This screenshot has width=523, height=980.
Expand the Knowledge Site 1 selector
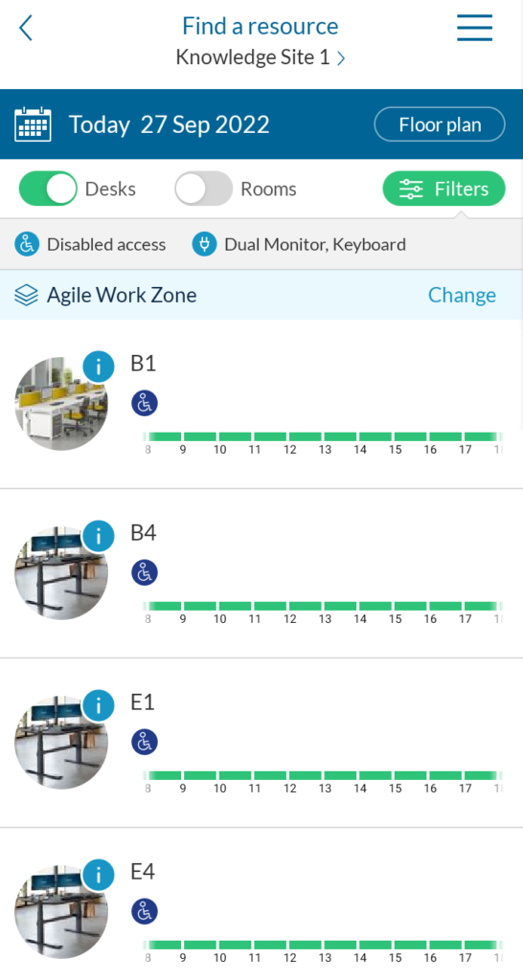coord(261,57)
